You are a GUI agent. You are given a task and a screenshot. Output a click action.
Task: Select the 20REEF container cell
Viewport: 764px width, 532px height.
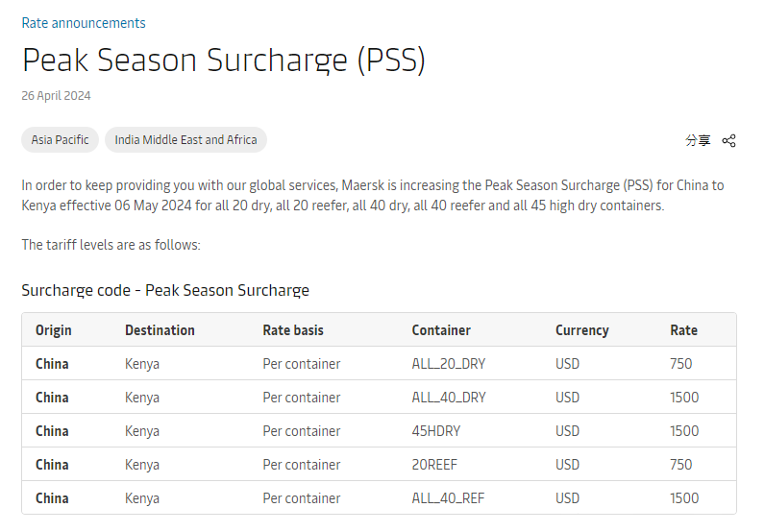click(x=434, y=465)
